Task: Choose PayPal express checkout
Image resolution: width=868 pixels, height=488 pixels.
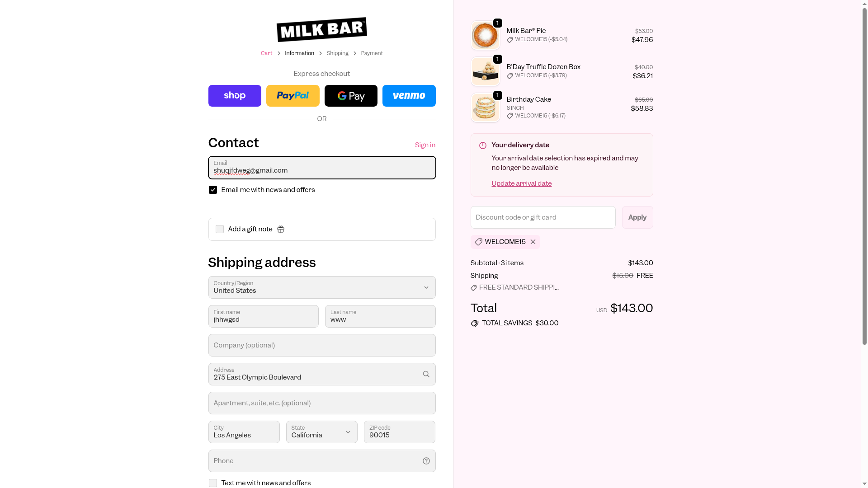Action: pos(292,96)
